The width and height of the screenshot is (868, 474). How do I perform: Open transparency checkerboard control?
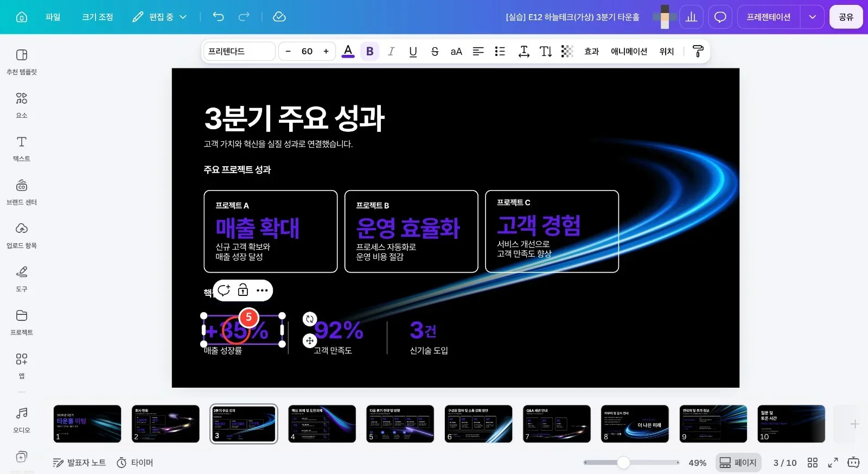(567, 51)
